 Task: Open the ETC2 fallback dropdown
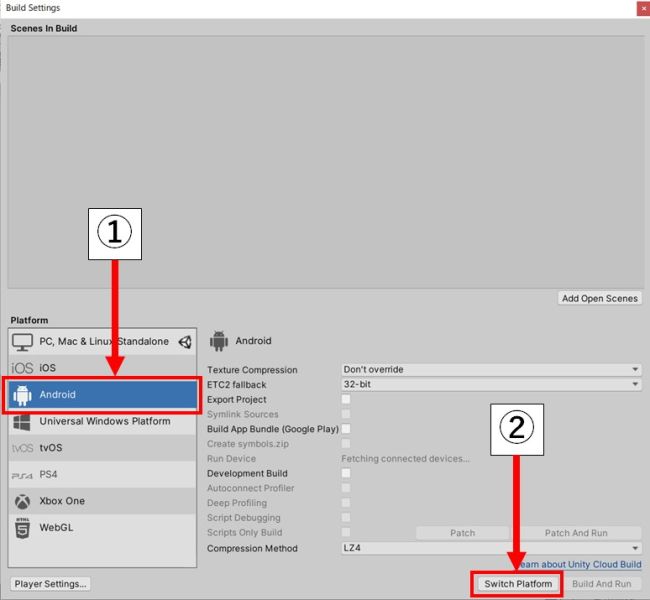pyautogui.click(x=491, y=384)
